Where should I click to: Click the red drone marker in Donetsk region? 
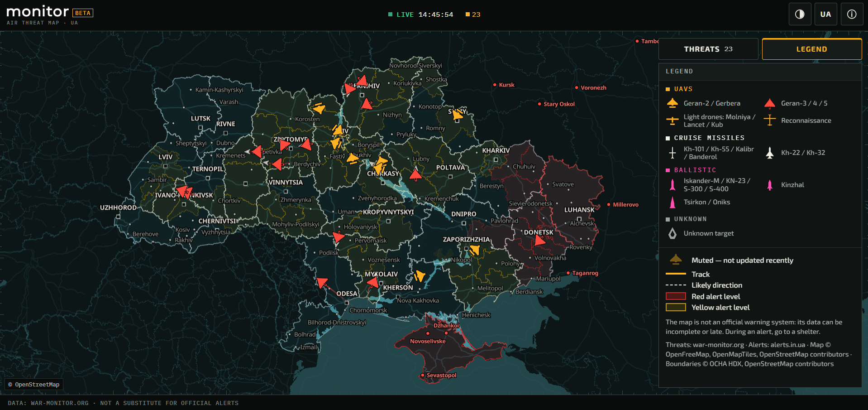click(539, 241)
